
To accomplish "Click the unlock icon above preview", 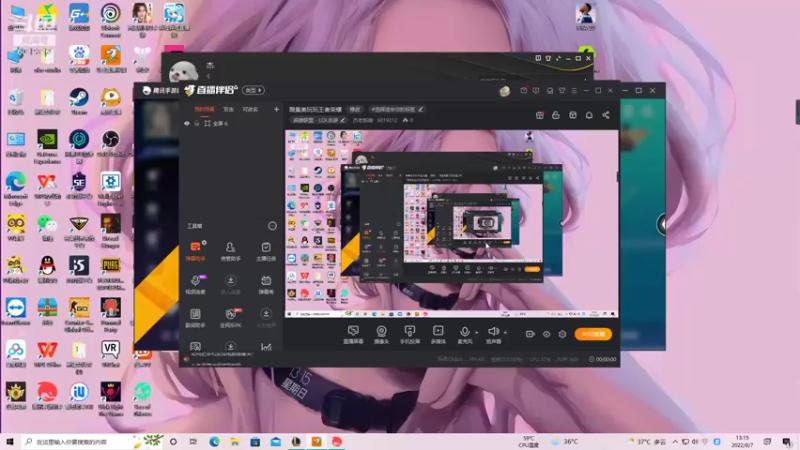I will pyautogui.click(x=556, y=115).
